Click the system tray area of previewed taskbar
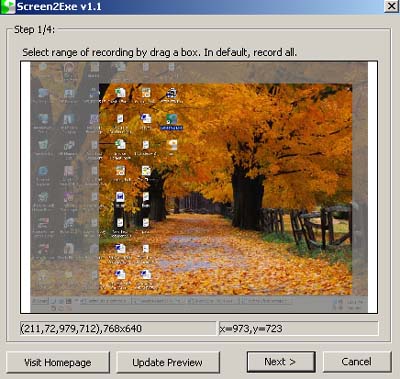Image resolution: width=400 pixels, height=379 pixels. [348, 303]
